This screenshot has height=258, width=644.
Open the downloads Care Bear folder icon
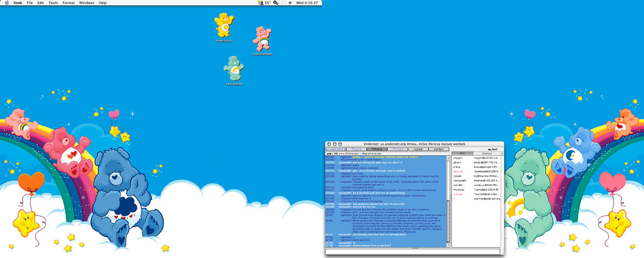tap(224, 25)
